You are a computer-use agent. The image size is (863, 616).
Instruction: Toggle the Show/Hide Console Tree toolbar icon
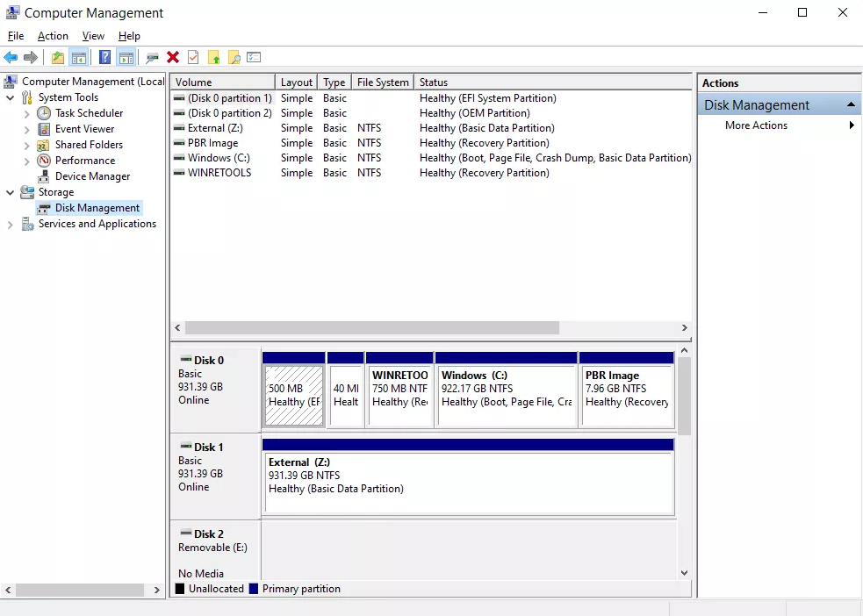pyautogui.click(x=78, y=57)
